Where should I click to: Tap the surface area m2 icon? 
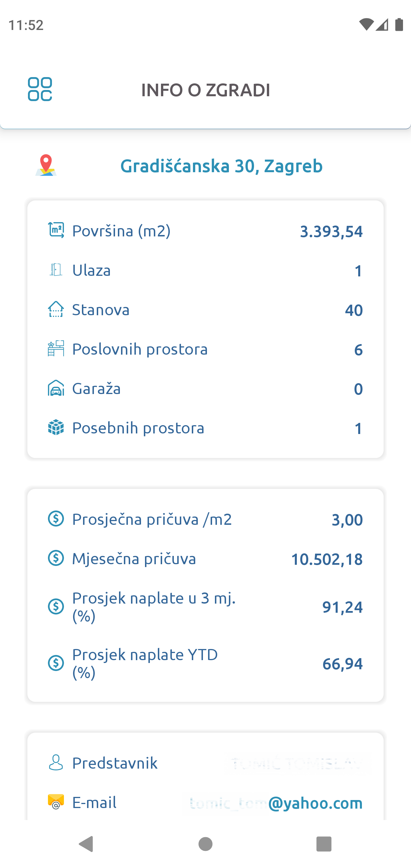56,230
